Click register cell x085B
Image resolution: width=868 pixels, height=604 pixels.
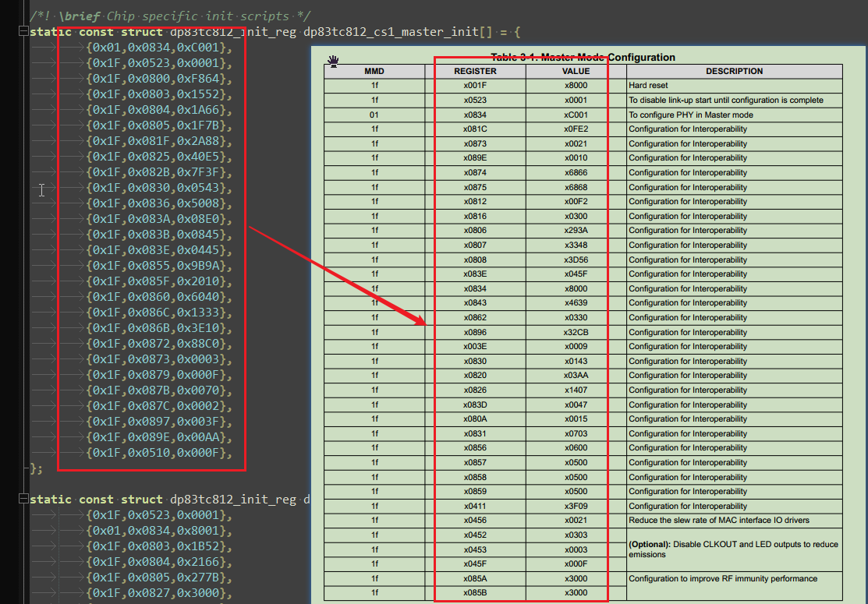pyautogui.click(x=475, y=592)
